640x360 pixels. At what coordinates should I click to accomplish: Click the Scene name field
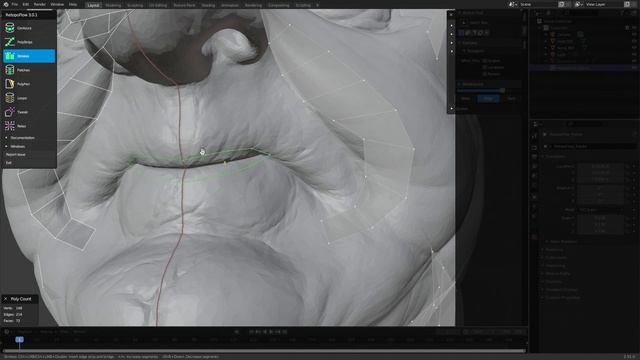pos(538,4)
